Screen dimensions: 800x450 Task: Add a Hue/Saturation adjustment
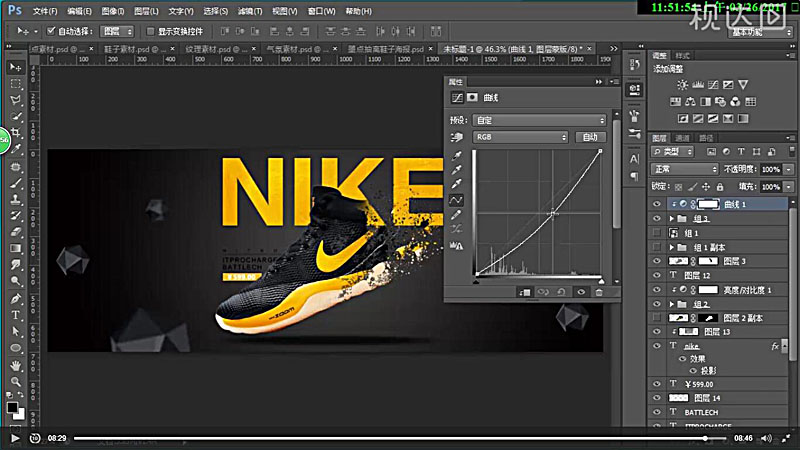[x=676, y=102]
